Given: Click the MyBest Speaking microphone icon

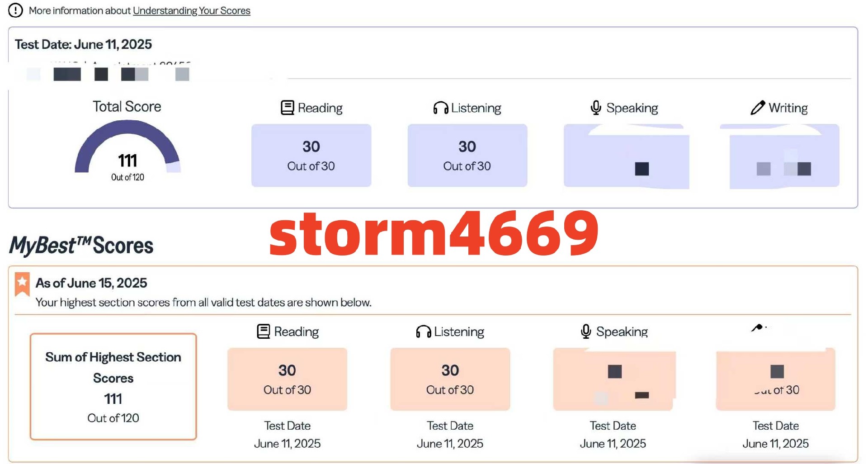Looking at the screenshot, I should coord(586,331).
